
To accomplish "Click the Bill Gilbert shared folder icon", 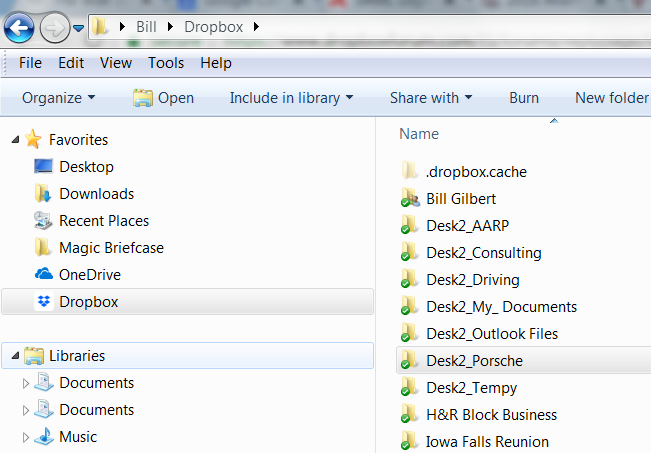I will tap(409, 199).
